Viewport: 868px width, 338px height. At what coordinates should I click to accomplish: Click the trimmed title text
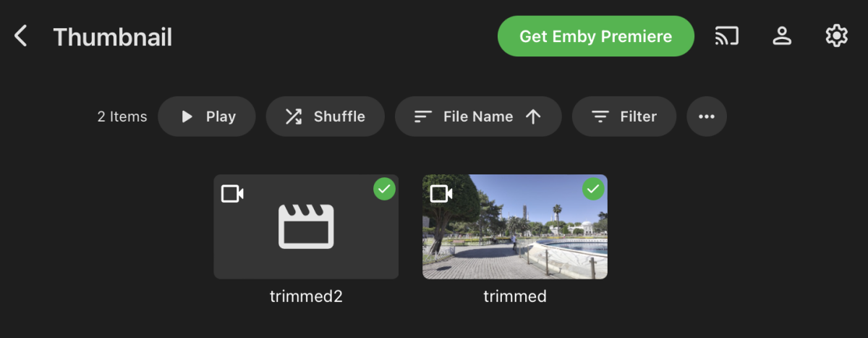point(515,297)
